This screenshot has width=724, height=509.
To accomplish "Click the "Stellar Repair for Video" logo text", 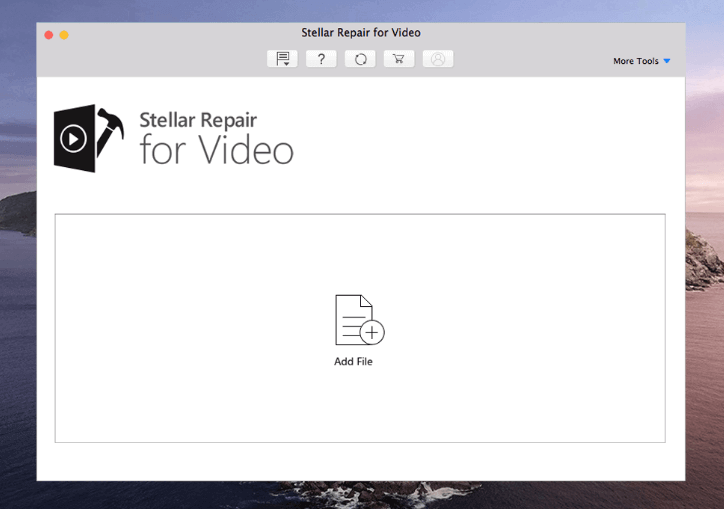I will pyautogui.click(x=216, y=138).
